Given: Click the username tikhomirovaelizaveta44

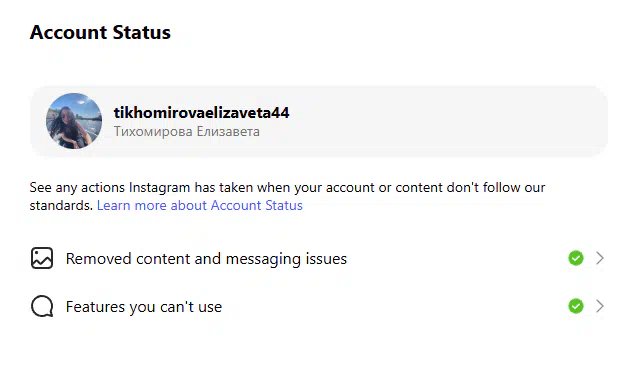Looking at the screenshot, I should click(201, 112).
